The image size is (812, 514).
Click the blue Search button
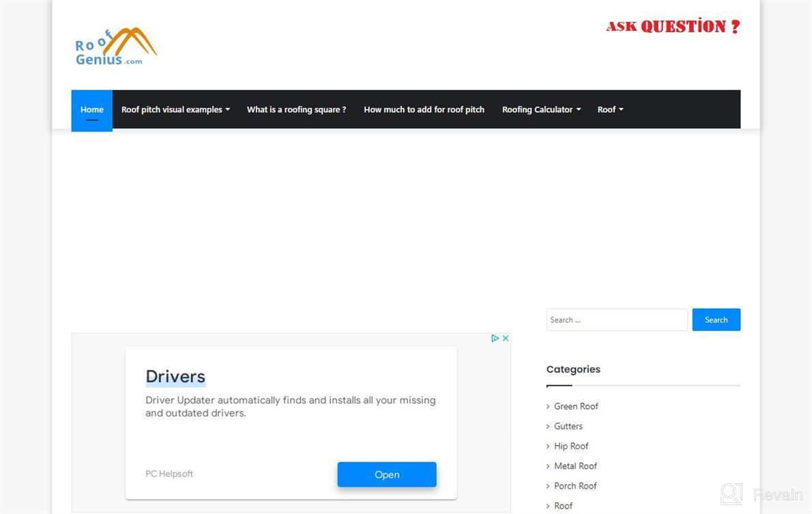point(716,319)
